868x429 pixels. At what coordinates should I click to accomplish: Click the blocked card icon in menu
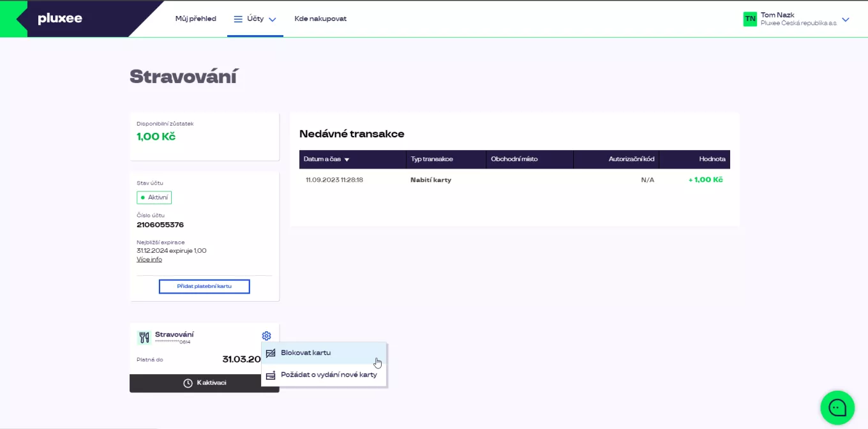click(271, 353)
